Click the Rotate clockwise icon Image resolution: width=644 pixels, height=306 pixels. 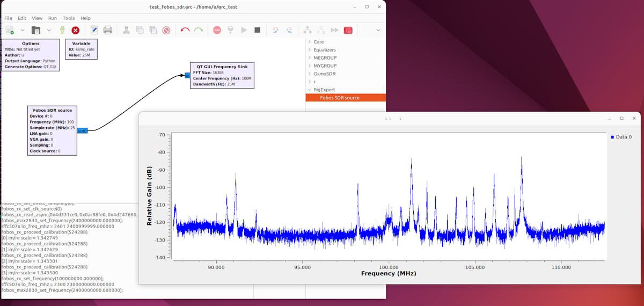coord(289,30)
